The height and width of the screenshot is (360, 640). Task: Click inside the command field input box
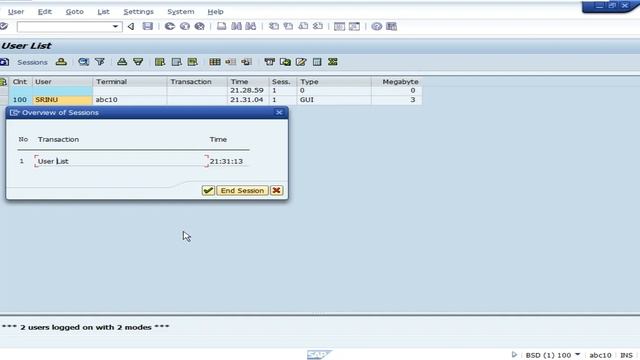(x=64, y=27)
